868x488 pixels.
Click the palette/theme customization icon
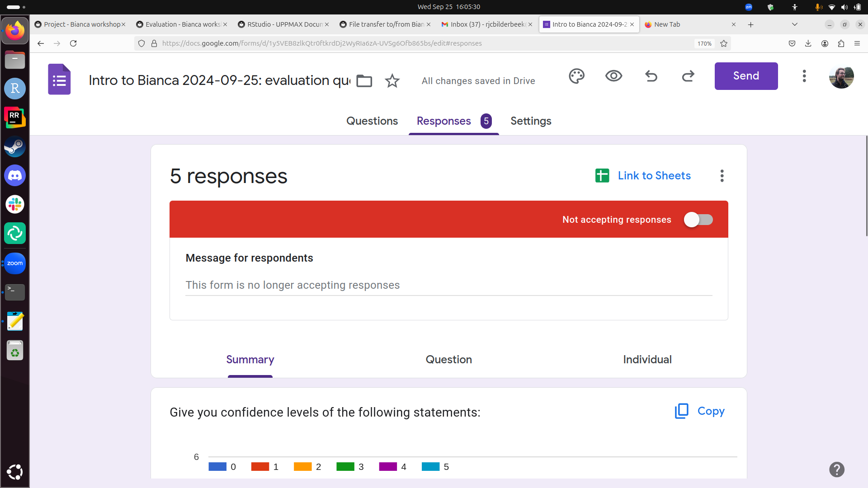(x=576, y=75)
